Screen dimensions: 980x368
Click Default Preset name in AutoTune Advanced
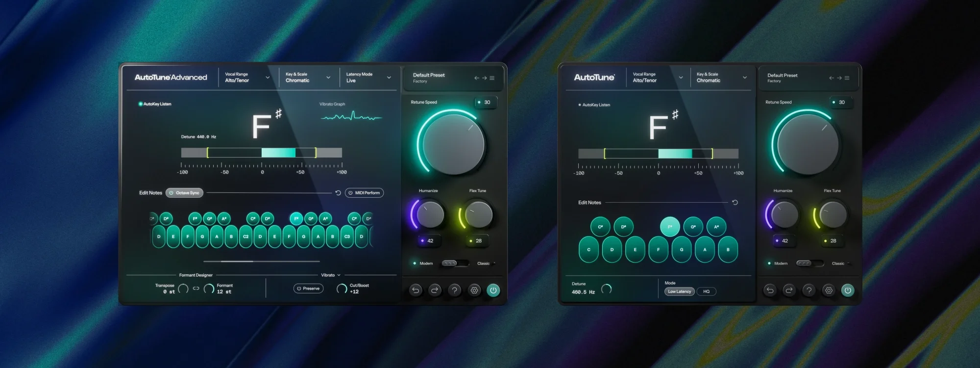429,75
